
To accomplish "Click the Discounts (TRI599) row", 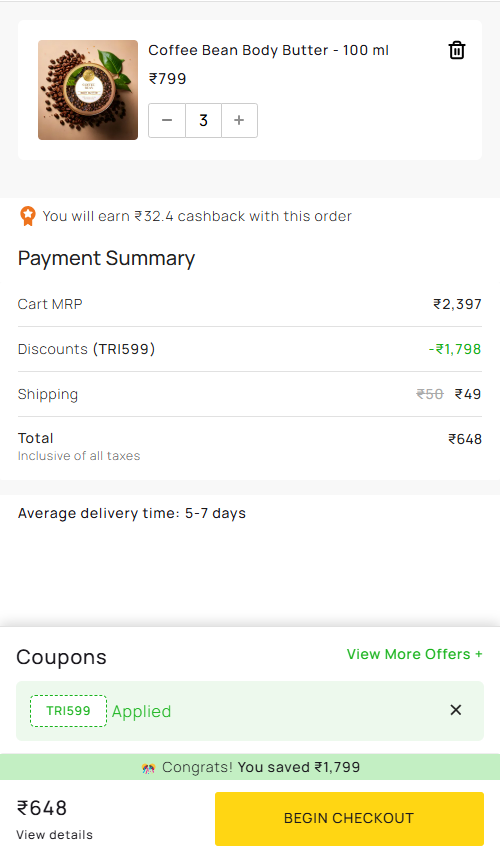I will [x=250, y=349].
